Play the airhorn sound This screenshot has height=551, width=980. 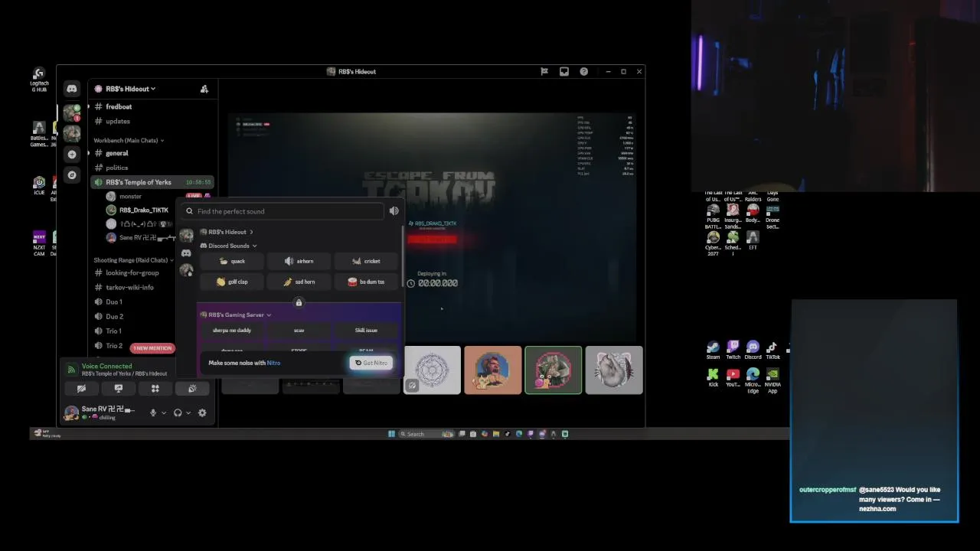pos(299,261)
